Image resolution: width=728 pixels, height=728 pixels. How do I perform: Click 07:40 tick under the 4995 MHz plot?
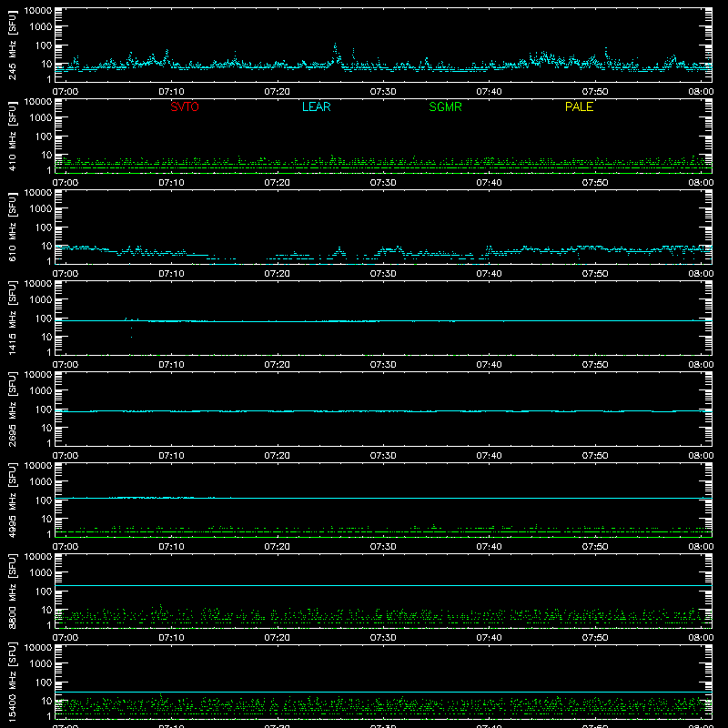(489, 547)
